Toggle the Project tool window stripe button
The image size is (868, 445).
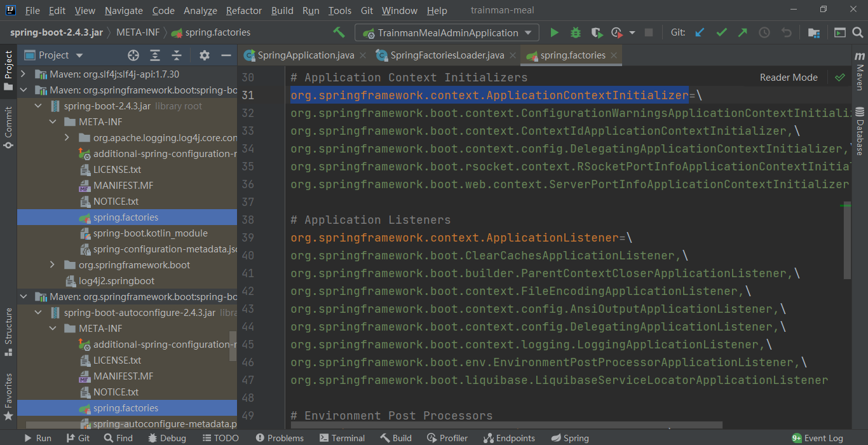[x=8, y=71]
